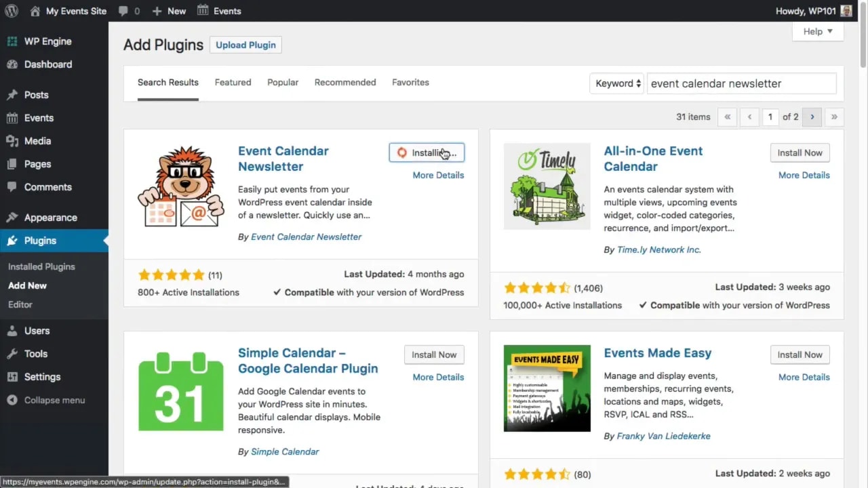Viewport: 868px width, 488px height.
Task: Click the Posts pushpin icon
Action: point(12,95)
